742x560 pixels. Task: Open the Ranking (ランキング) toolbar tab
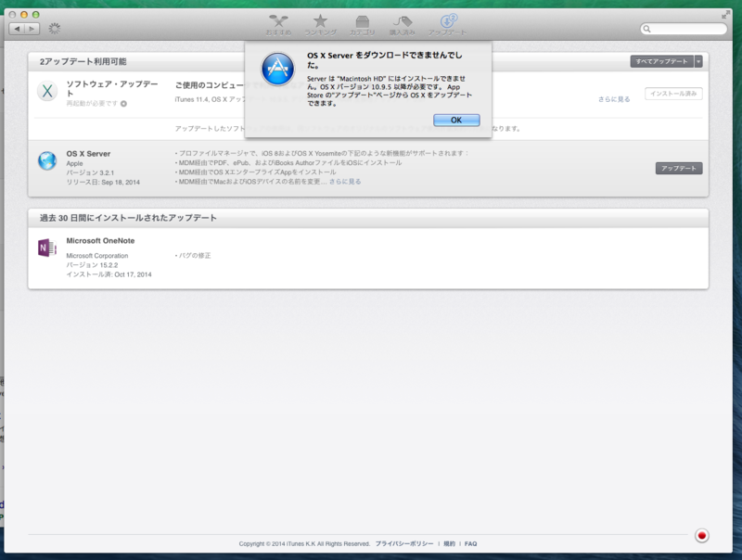(x=320, y=26)
